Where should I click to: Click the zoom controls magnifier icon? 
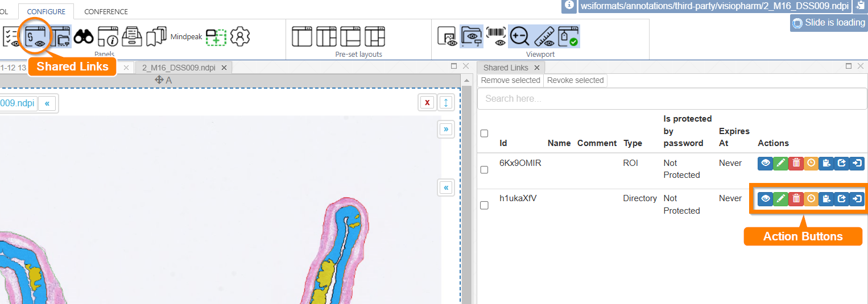(x=519, y=36)
